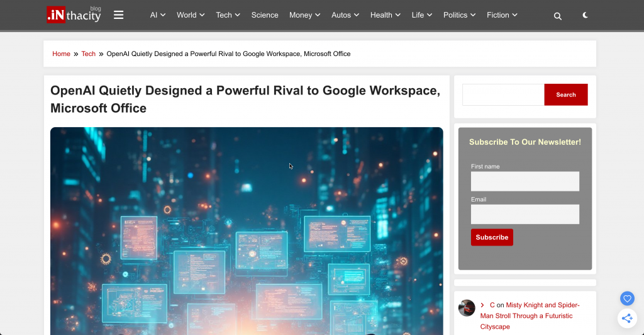Image resolution: width=644 pixels, height=335 pixels.
Task: Click the blue heart favorite icon
Action: (626, 298)
